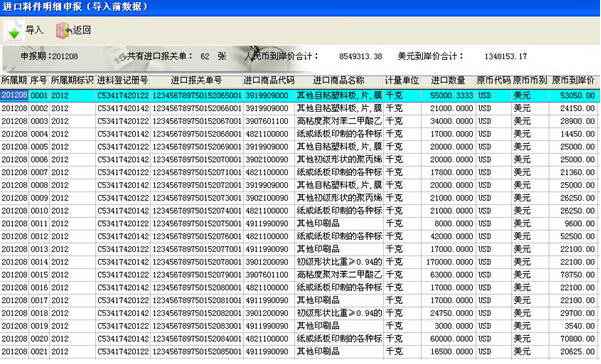Click the RMB total value 8549313.38
Image resolution: width=601 pixels, height=364 pixels.
click(360, 56)
